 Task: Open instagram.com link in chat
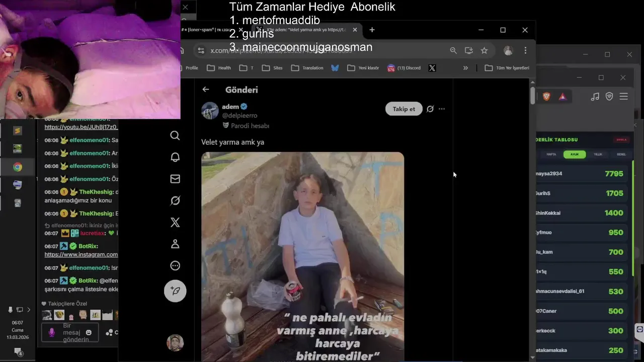point(81,255)
